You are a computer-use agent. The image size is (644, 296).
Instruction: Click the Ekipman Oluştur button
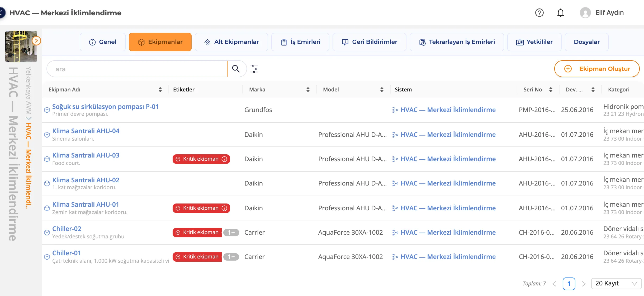[x=597, y=69]
